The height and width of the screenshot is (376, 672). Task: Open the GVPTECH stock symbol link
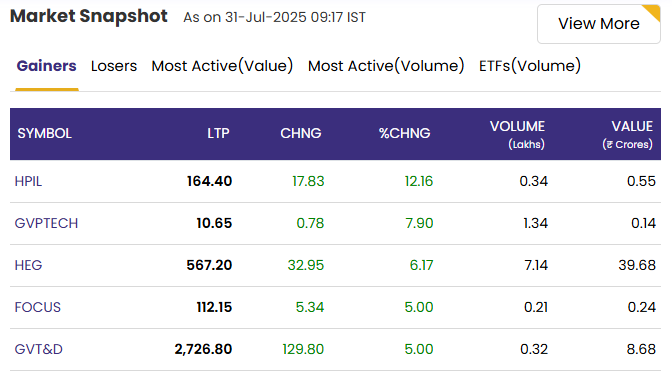(x=46, y=223)
